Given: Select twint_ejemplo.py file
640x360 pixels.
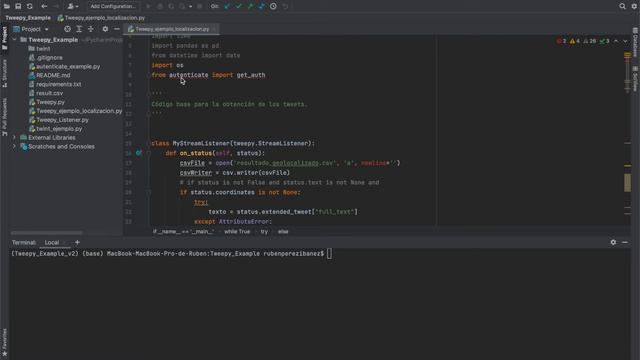Looking at the screenshot, I should tap(56, 129).
